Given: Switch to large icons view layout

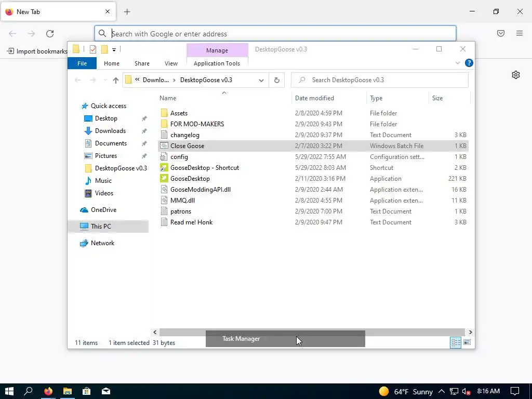Looking at the screenshot, I should (x=467, y=342).
